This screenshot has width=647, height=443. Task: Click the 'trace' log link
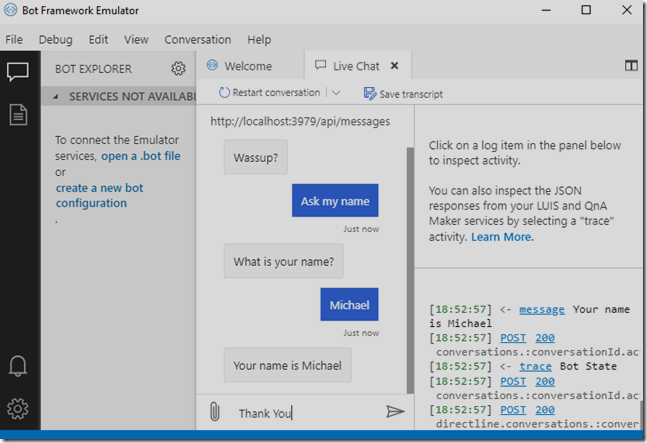(535, 366)
